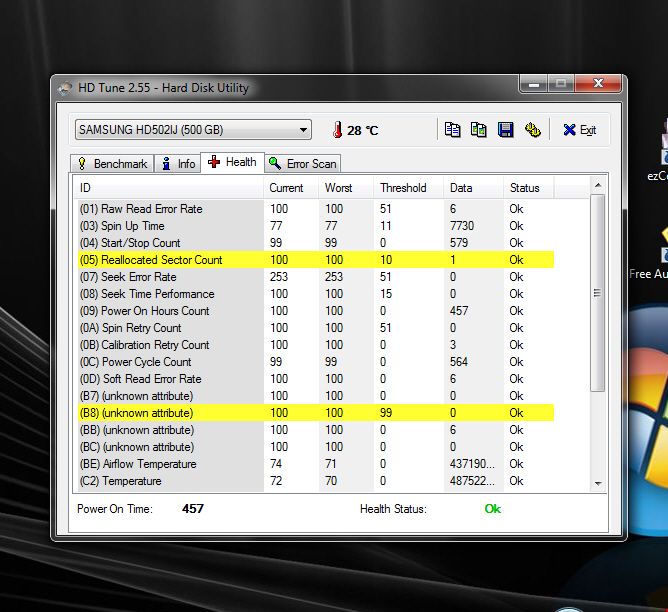This screenshot has height=612, width=668.
Task: Click the thermometer temperature icon
Action: point(337,130)
